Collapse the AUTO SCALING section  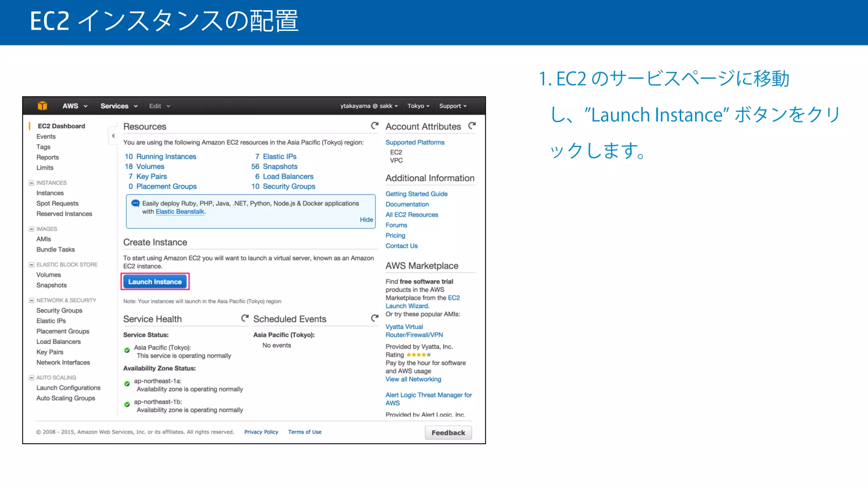(31, 378)
